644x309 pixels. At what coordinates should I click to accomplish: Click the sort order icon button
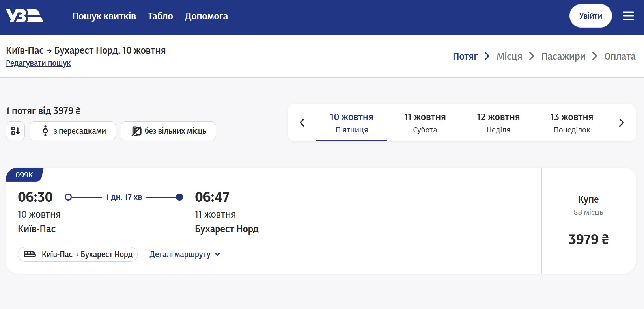15,131
